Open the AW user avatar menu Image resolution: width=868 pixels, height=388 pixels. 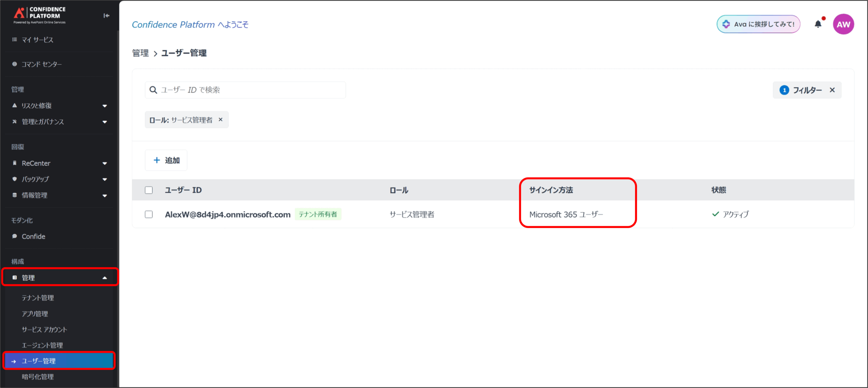point(843,24)
